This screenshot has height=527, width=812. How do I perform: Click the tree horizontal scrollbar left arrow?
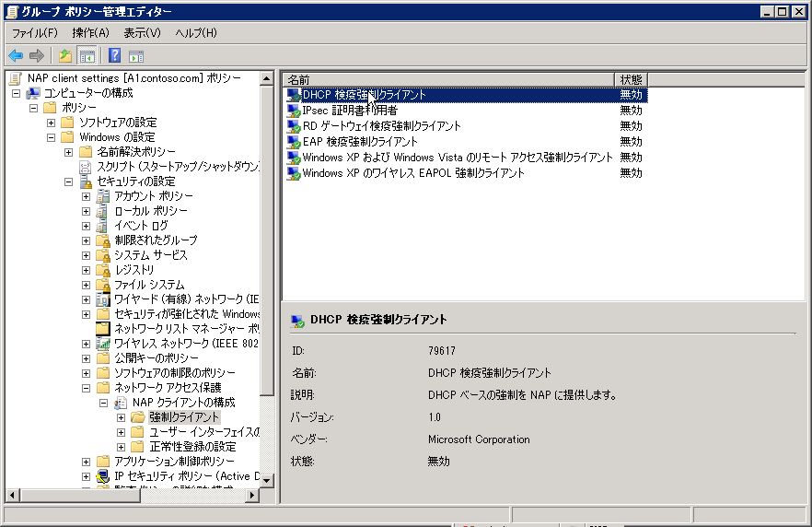(x=13, y=496)
